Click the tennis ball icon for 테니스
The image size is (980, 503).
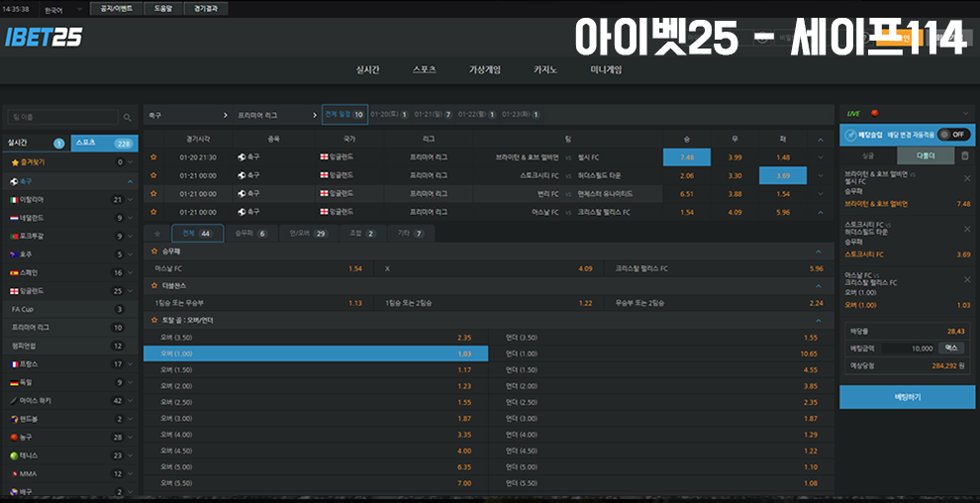point(14,455)
